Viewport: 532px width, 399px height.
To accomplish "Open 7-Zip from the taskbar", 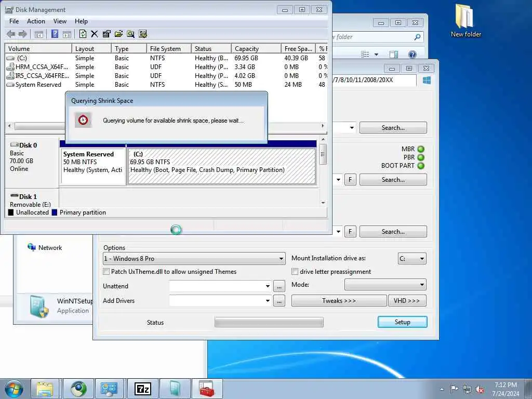I will [x=142, y=389].
